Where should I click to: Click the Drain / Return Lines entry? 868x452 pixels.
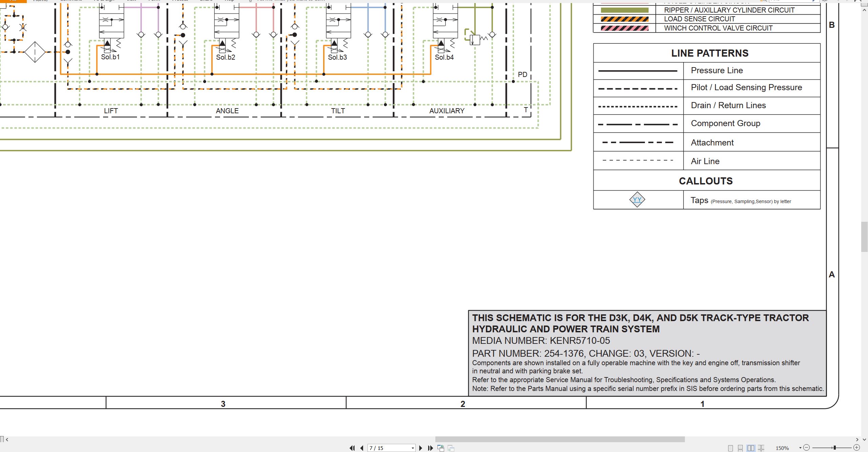(728, 105)
